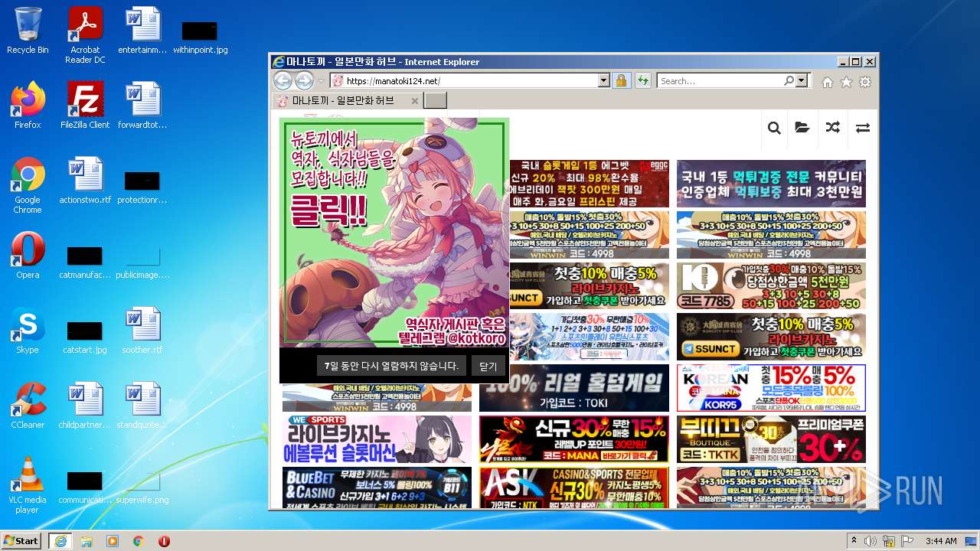
Task: Click the 닫기 popup close button
Action: 488,366
